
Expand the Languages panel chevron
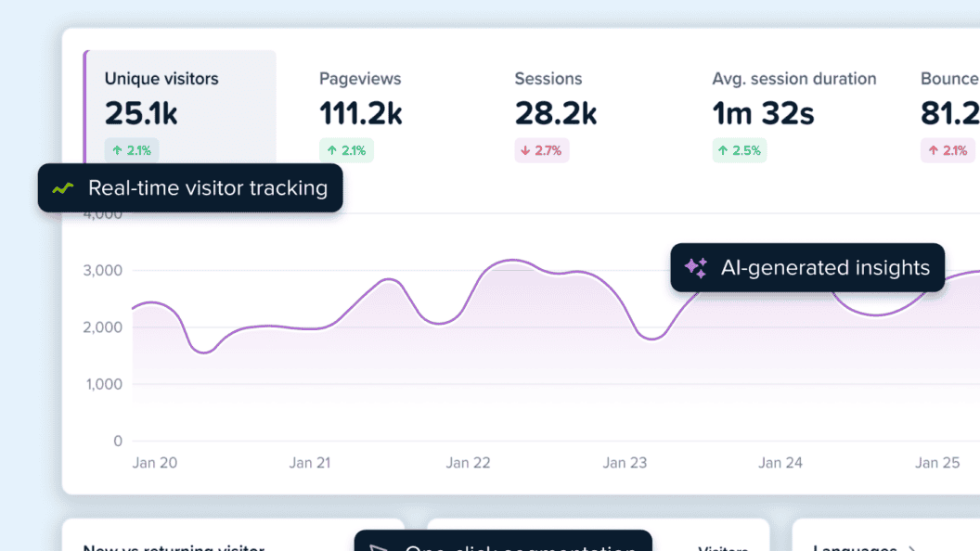point(914,548)
